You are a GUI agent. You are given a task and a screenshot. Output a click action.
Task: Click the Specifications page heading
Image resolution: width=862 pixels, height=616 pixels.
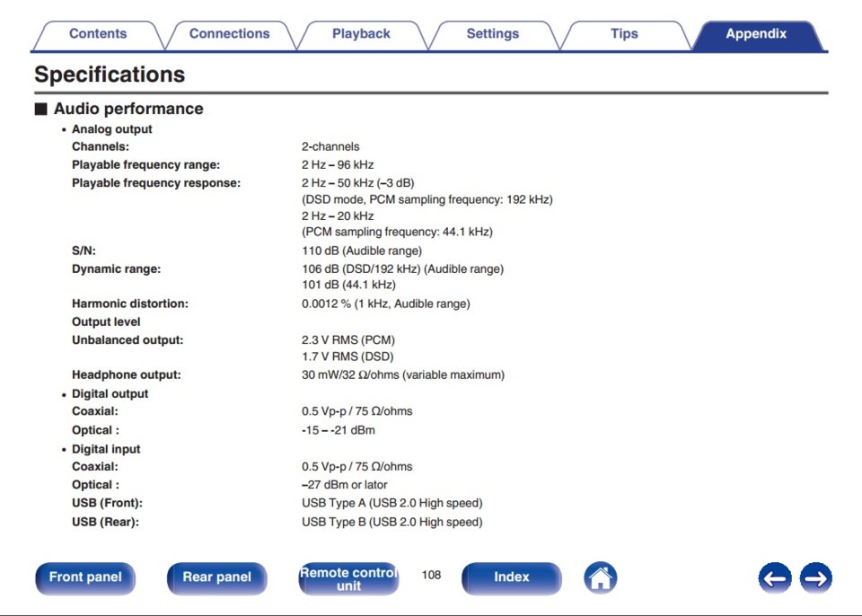coord(110,75)
